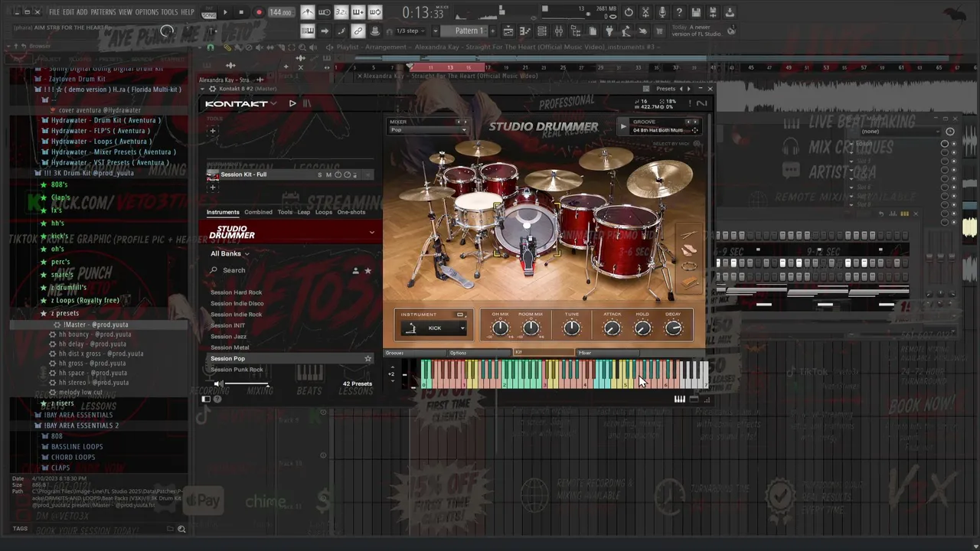Switch to the Combined tab in Kontakt
The height and width of the screenshot is (551, 980).
(258, 212)
